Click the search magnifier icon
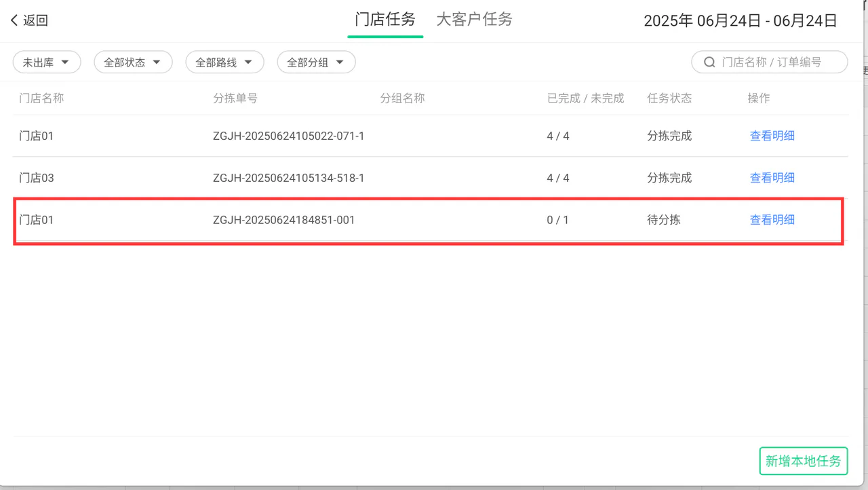This screenshot has height=490, width=868. (x=709, y=62)
